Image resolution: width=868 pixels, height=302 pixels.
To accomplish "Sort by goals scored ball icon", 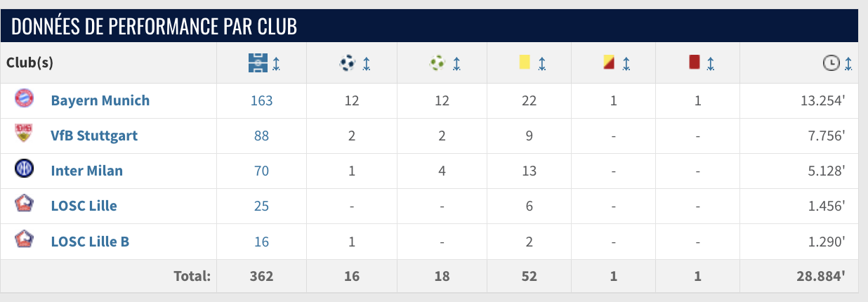I will coord(348,63).
